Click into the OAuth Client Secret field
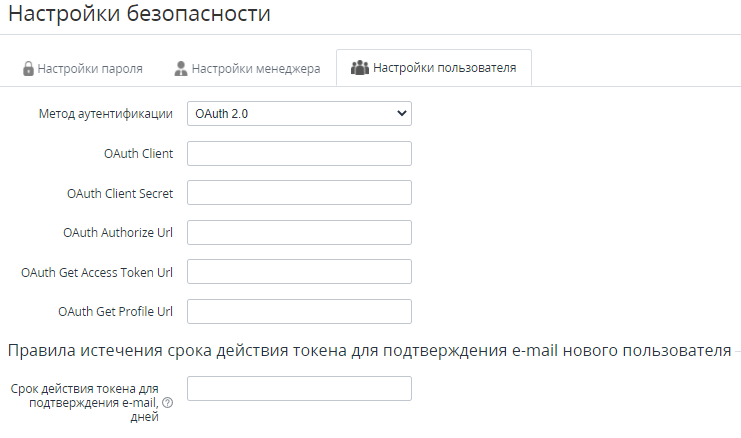 (299, 193)
